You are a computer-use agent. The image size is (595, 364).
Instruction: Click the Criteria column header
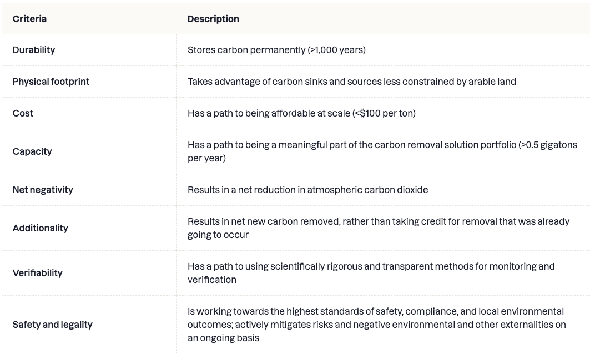[29, 19]
